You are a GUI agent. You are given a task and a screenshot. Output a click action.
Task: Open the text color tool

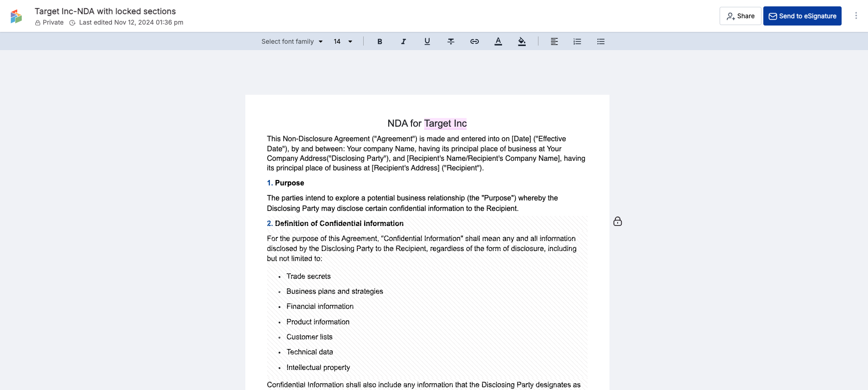(498, 41)
